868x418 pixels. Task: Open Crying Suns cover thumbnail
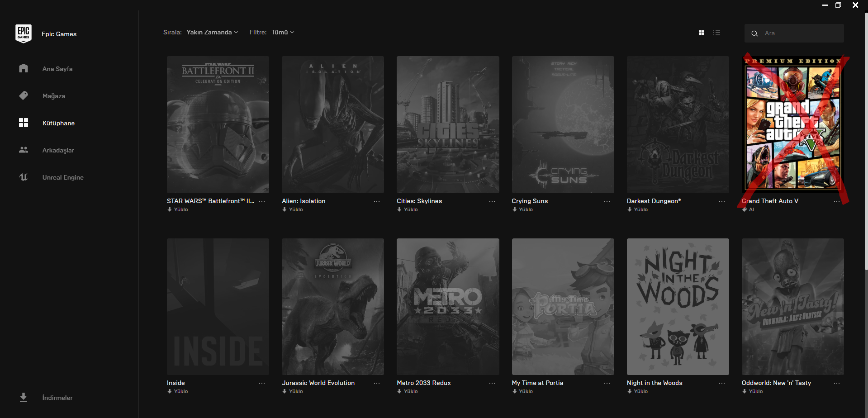[563, 124]
